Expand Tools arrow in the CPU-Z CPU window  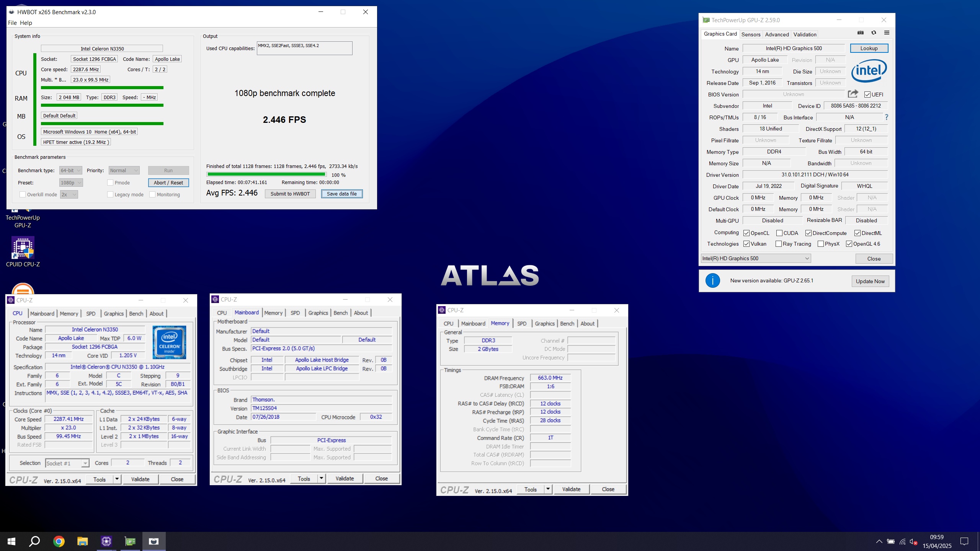point(117,479)
